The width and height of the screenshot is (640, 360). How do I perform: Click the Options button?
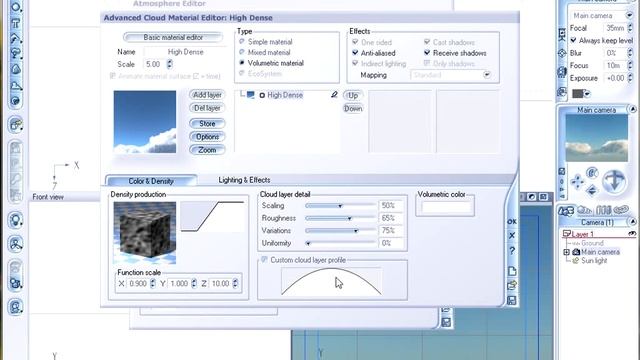[207, 137]
